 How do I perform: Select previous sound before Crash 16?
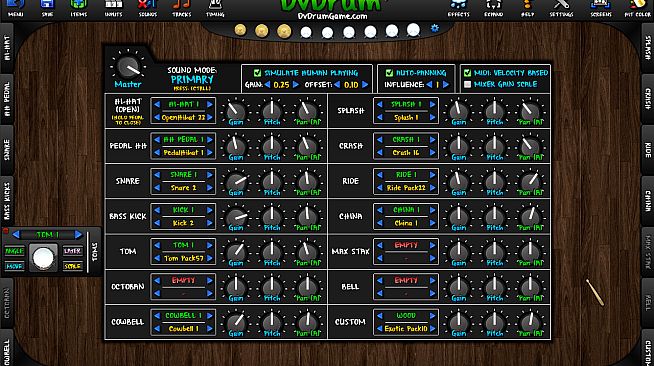point(380,153)
